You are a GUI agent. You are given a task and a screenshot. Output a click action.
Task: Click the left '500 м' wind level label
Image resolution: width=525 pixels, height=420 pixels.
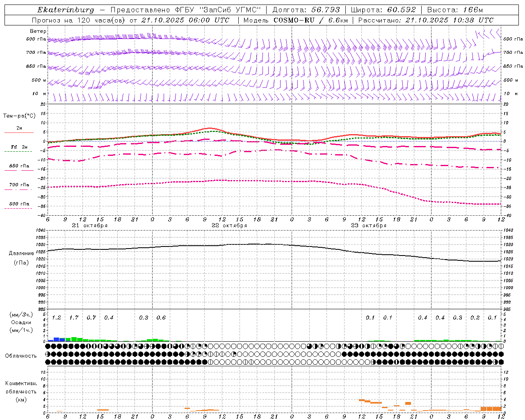[39, 80]
